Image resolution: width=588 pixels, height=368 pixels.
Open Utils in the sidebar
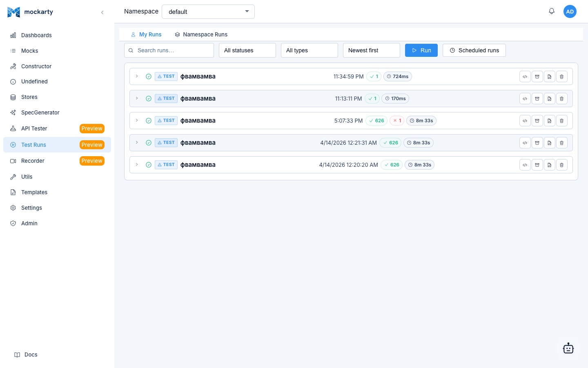(x=57, y=177)
